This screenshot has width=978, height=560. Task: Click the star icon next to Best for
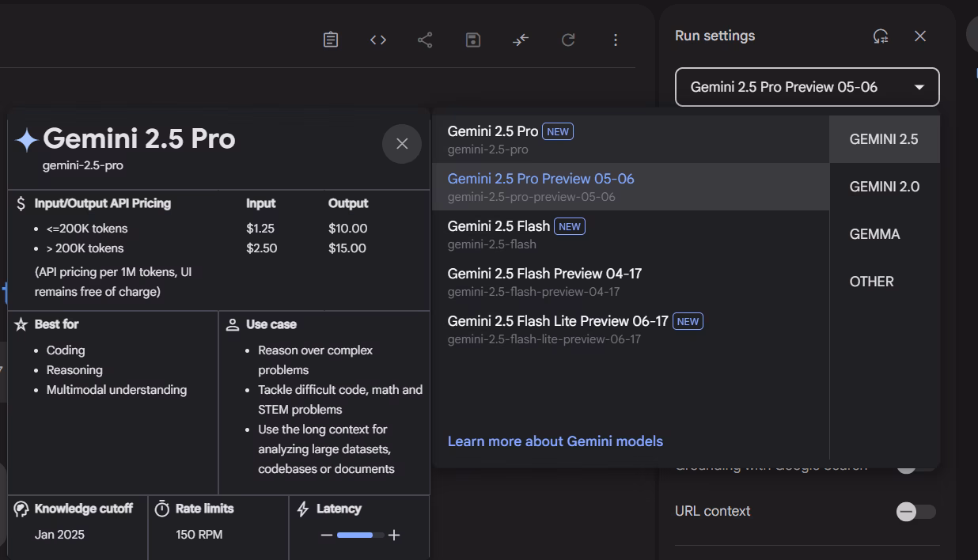click(x=21, y=324)
